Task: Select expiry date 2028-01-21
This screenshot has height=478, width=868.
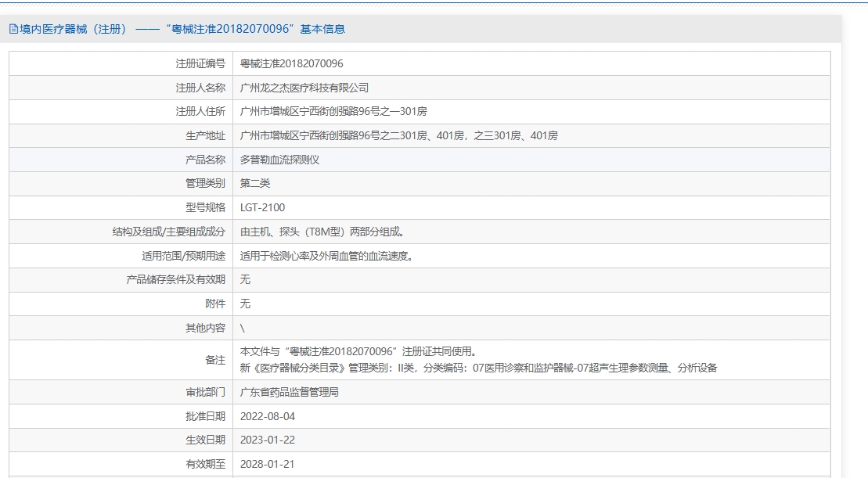Action: (x=268, y=464)
